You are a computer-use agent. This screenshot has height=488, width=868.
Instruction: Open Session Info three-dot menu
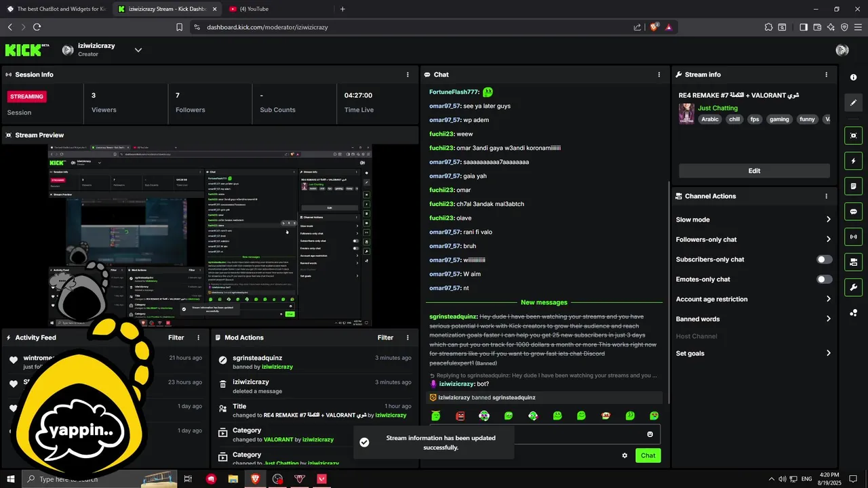(x=408, y=75)
